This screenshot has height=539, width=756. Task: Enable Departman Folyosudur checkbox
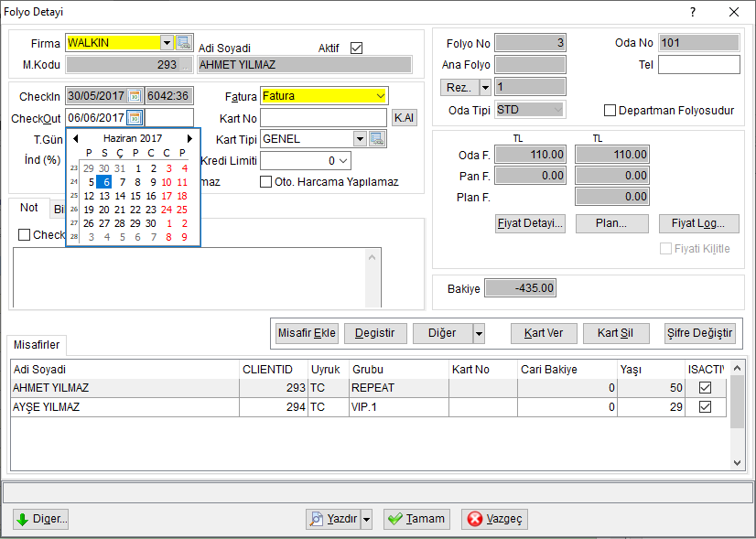[610, 111]
